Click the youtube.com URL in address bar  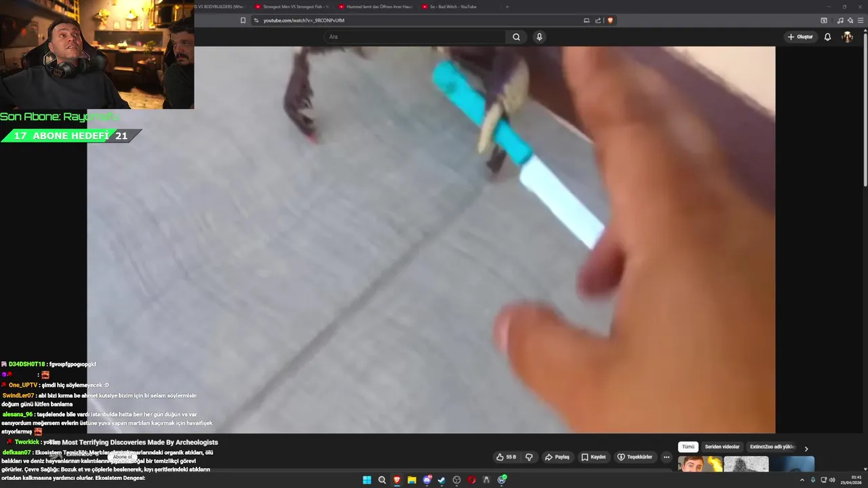point(304,20)
